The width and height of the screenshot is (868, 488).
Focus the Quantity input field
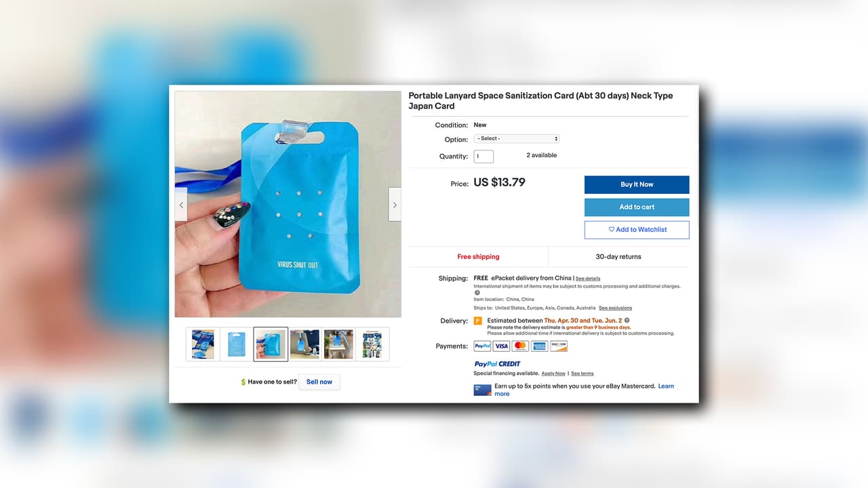[484, 157]
